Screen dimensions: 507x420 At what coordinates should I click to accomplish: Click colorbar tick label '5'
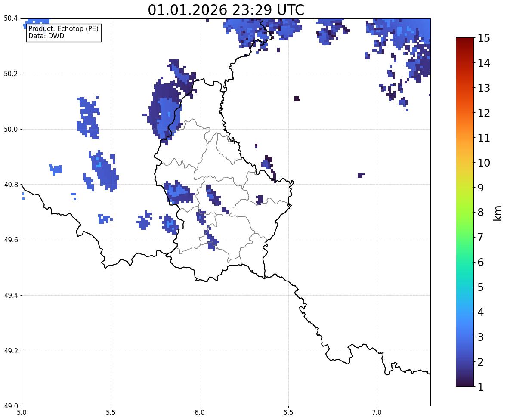click(481, 287)
